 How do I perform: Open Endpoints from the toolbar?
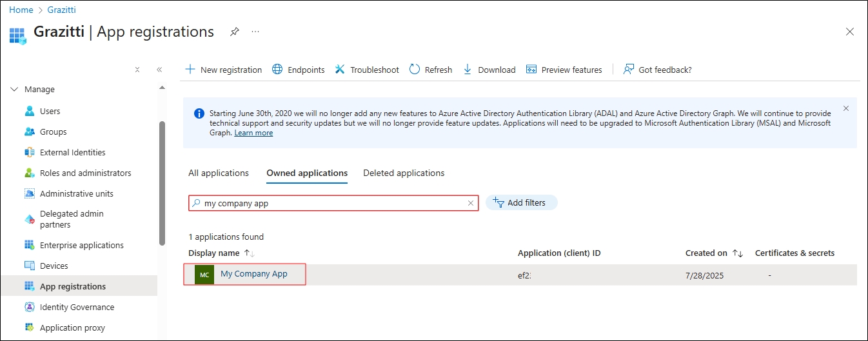click(298, 70)
